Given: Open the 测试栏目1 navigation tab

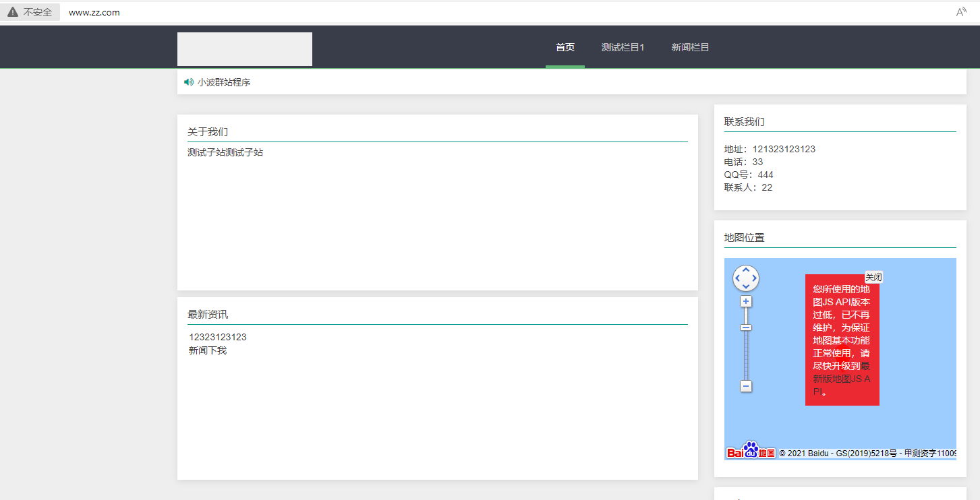Looking at the screenshot, I should [623, 47].
